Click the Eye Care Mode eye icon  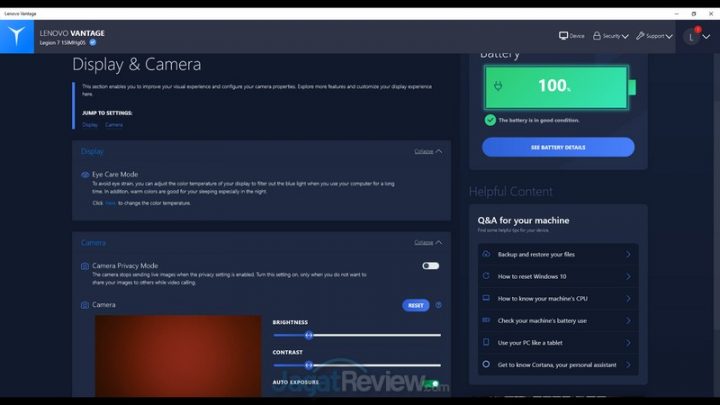point(85,175)
